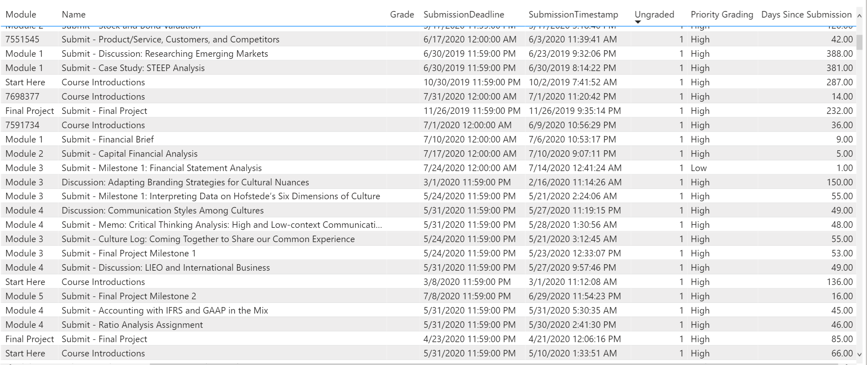The height and width of the screenshot is (365, 868).
Task: Select "Submit - Capital Financial Analysis"
Action: point(129,154)
